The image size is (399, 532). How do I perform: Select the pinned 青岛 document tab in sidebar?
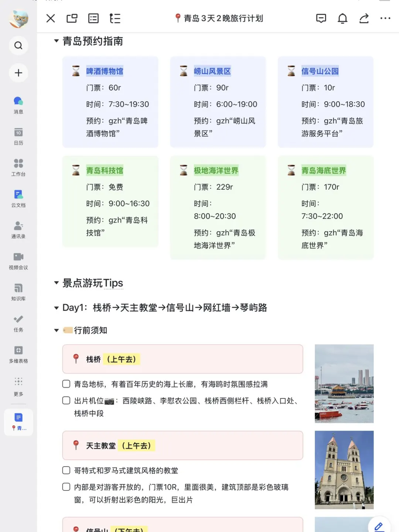tap(18, 422)
